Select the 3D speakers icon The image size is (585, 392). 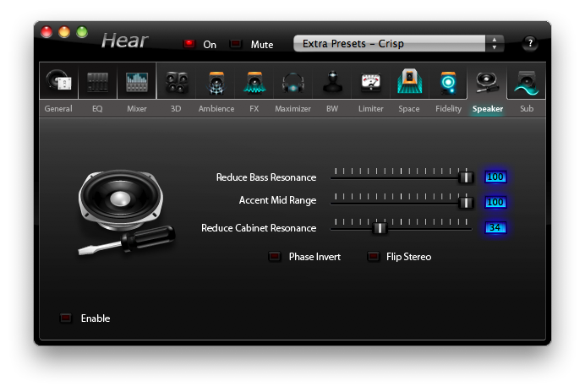point(177,82)
